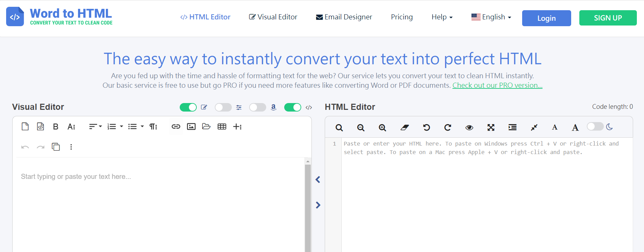Open the paragraph format menu

pyautogui.click(x=154, y=127)
